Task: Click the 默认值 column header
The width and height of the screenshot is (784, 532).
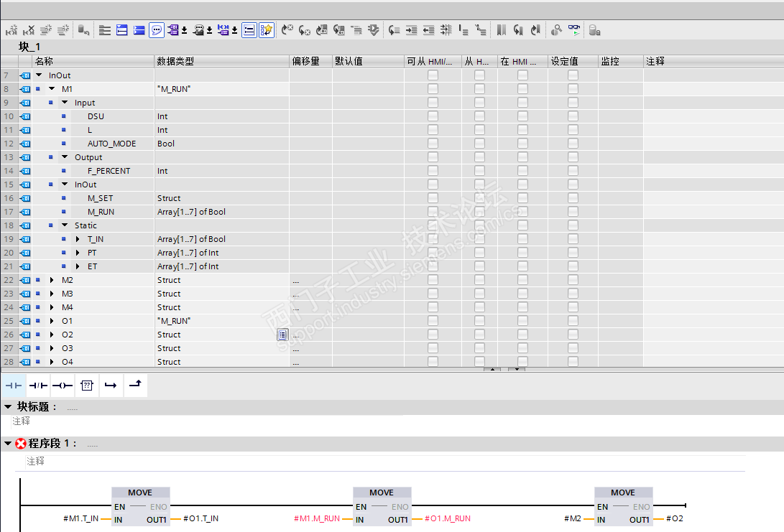Action: (368, 62)
